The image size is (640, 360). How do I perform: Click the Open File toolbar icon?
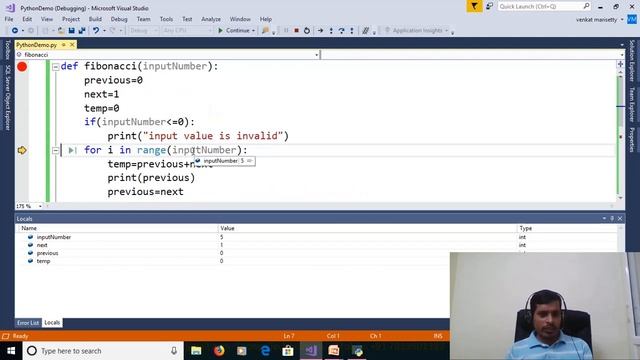(x=61, y=31)
